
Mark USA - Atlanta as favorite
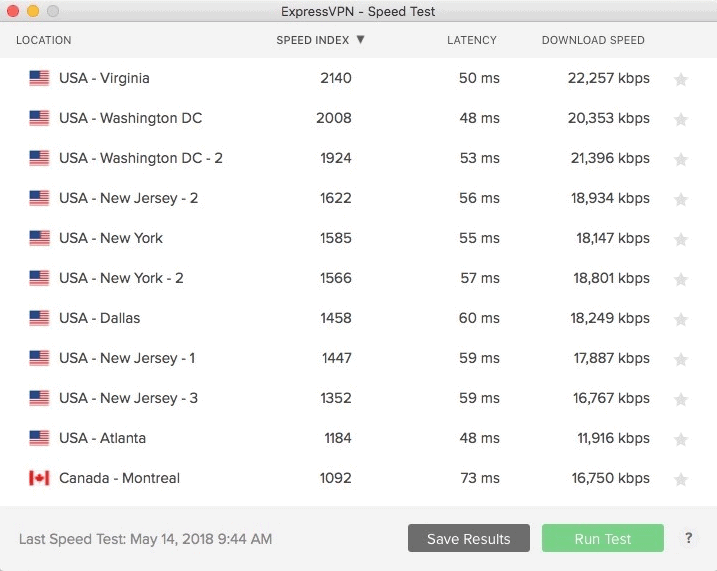tap(681, 439)
